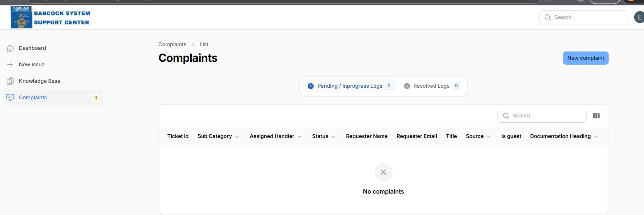644x215 pixels.
Task: Click the Babcock University logo
Action: tap(21, 17)
